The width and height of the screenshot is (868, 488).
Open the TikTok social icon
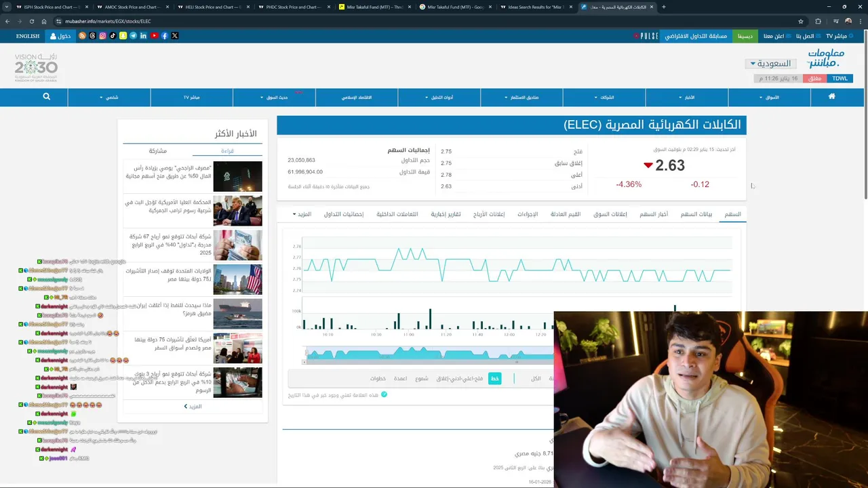pyautogui.click(x=113, y=36)
